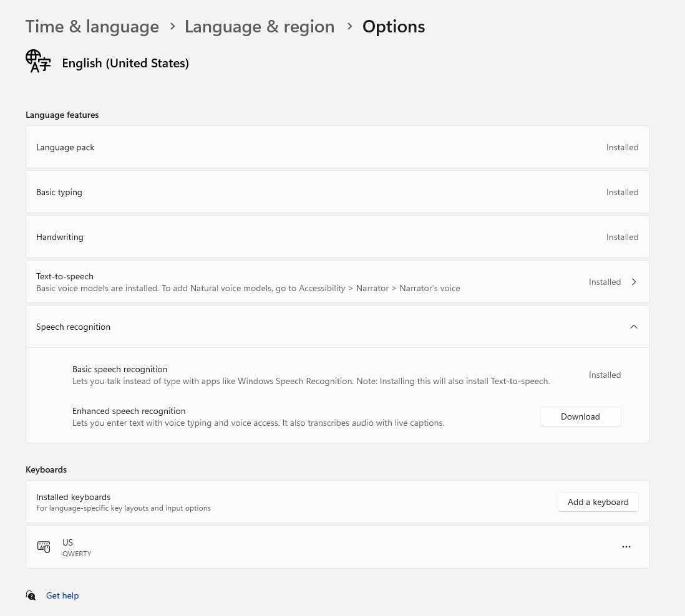Select the Basic typing row
The image size is (685, 616).
338,192
